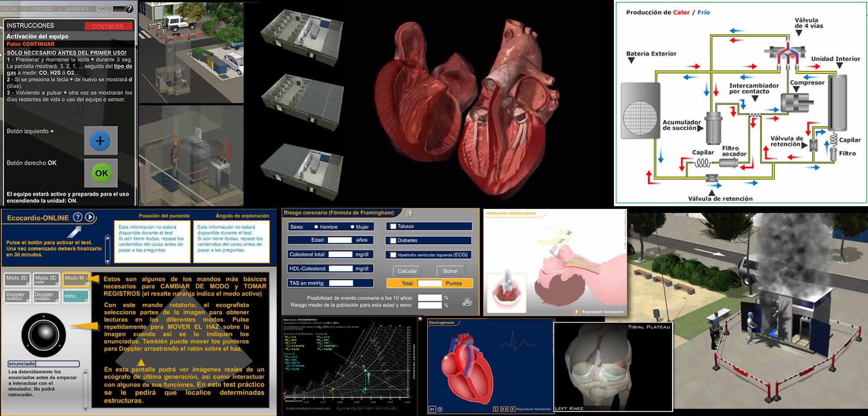The height and width of the screenshot is (416, 868).
Task: Enable the Tabaco checkbox
Action: 393,227
